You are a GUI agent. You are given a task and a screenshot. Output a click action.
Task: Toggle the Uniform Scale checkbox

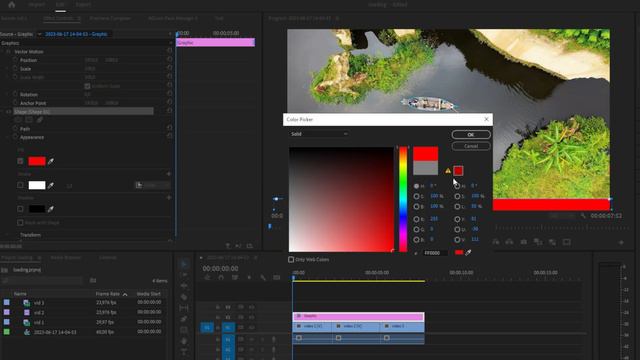[87, 86]
